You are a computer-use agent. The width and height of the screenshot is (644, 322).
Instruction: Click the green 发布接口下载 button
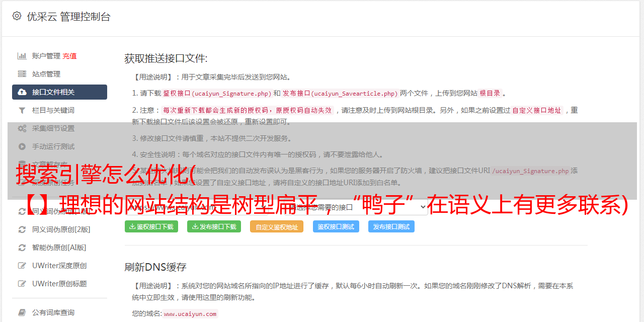tap(214, 227)
